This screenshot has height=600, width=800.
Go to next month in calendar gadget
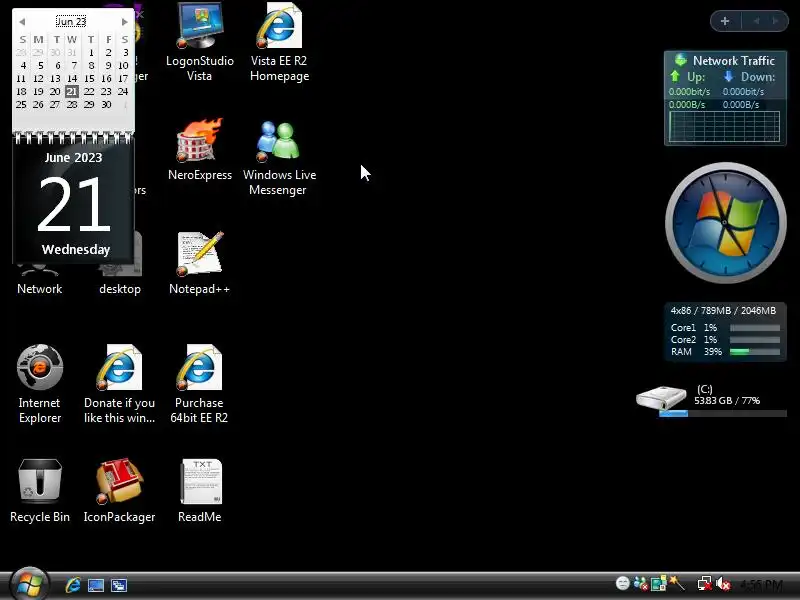(x=124, y=21)
